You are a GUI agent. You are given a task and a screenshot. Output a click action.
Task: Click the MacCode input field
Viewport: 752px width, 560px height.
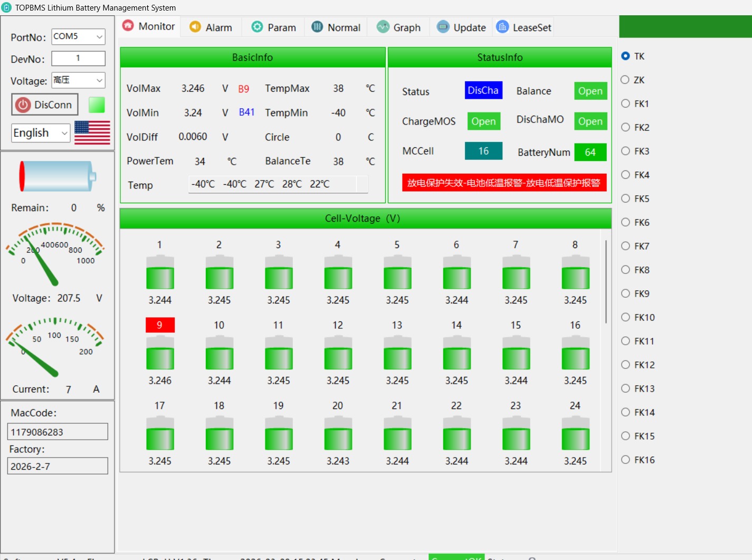58,432
